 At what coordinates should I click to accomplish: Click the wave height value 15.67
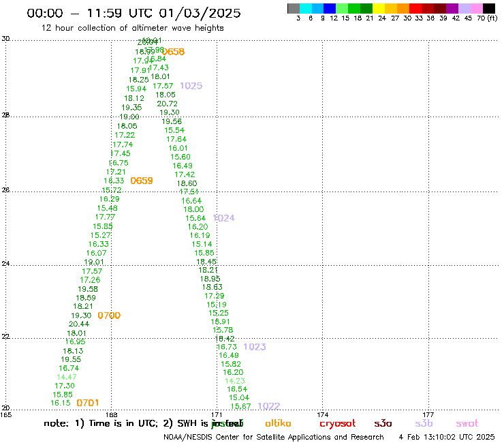[x=240, y=406]
